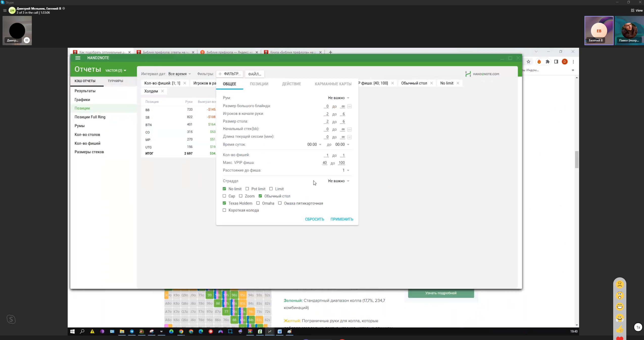Open Microsoft Edge from the taskbar
Screen dimensions: 644x340
[201, 331]
